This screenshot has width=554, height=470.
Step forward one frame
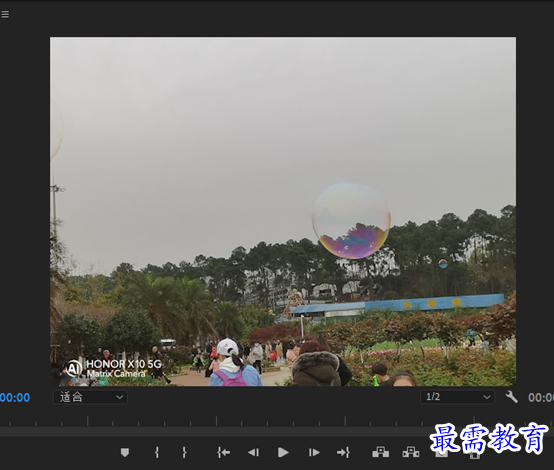click(314, 452)
